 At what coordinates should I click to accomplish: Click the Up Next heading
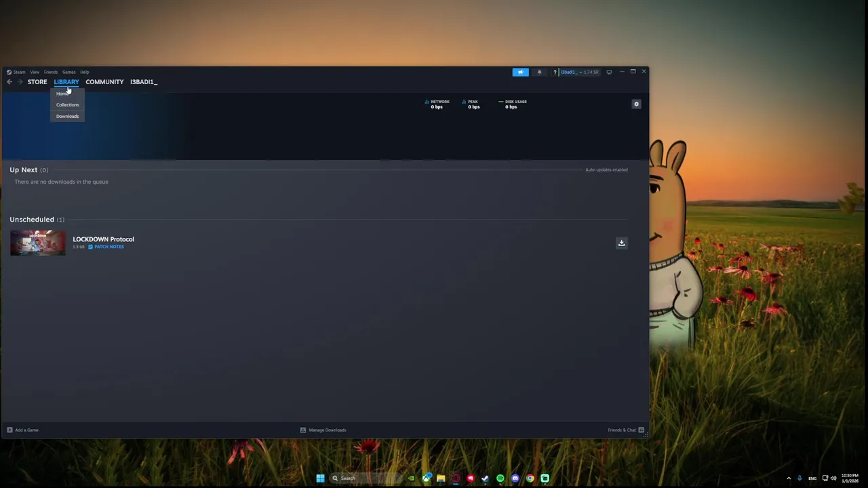(x=23, y=170)
